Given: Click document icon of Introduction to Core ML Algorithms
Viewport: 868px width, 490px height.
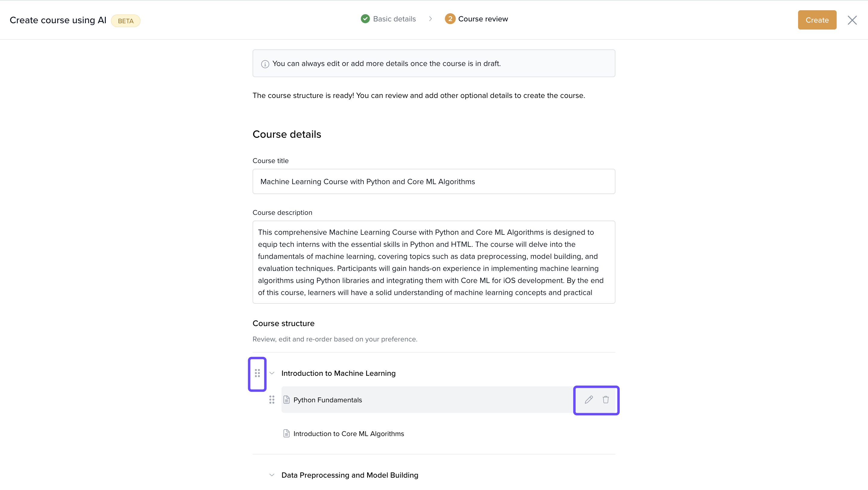Looking at the screenshot, I should click(286, 433).
